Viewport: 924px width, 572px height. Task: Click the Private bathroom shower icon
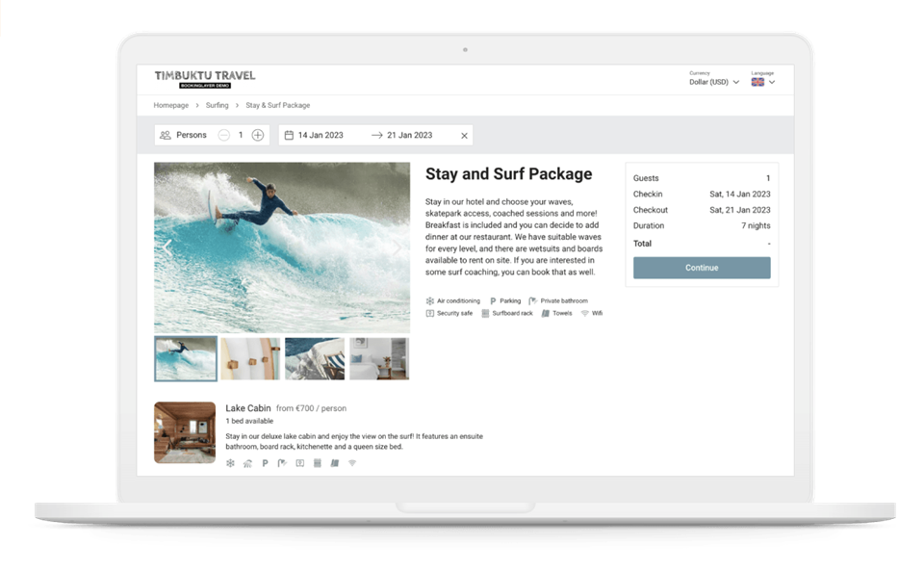[x=533, y=301]
